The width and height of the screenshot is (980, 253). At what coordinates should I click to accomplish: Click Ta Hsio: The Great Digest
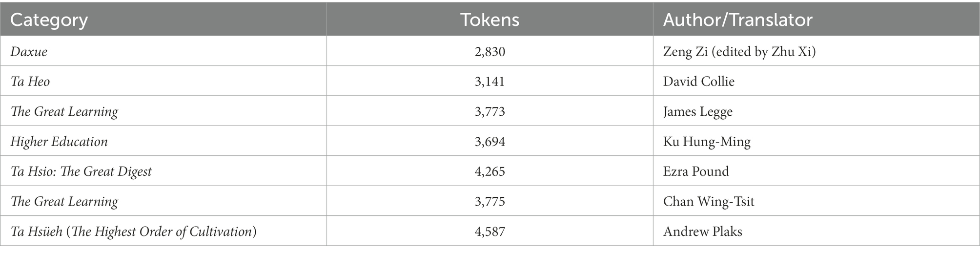pyautogui.click(x=81, y=171)
